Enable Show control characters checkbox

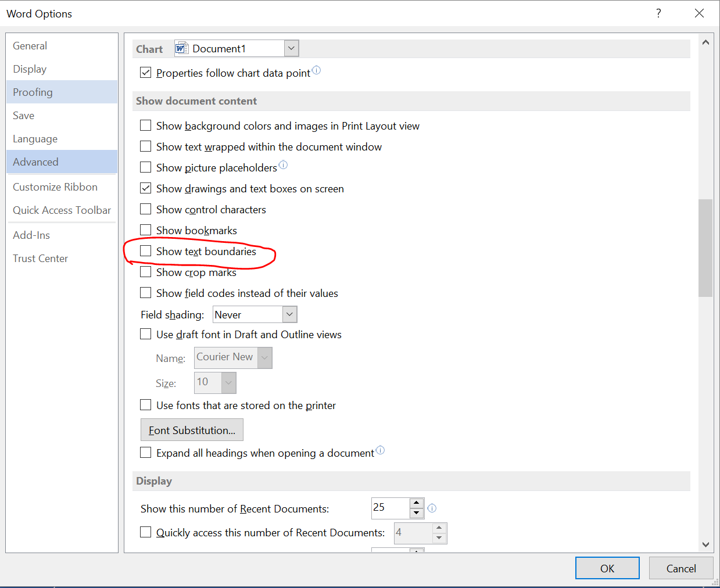(x=146, y=209)
